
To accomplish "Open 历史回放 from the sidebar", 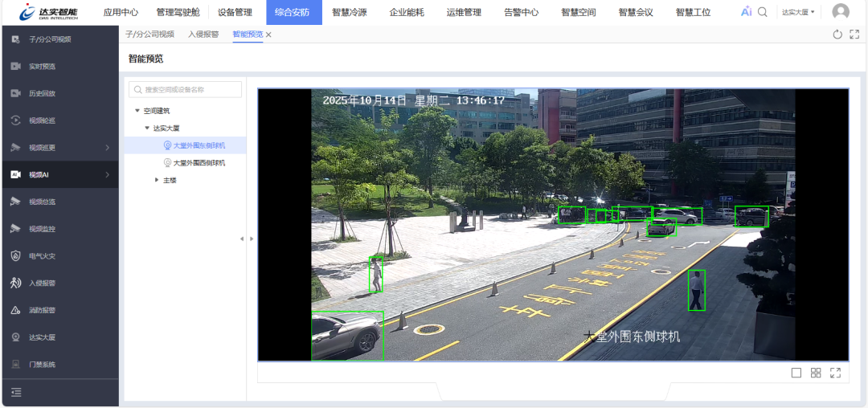I will pos(59,93).
